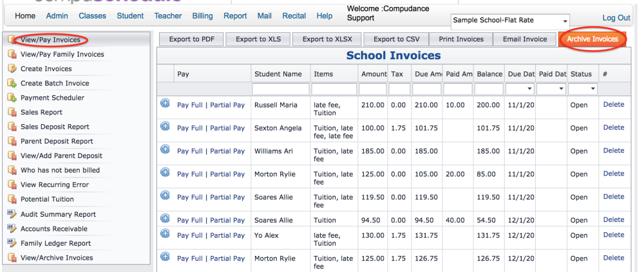Click the View/Archive Invoices sidebar icon
644x272 pixels.
pos(12,258)
